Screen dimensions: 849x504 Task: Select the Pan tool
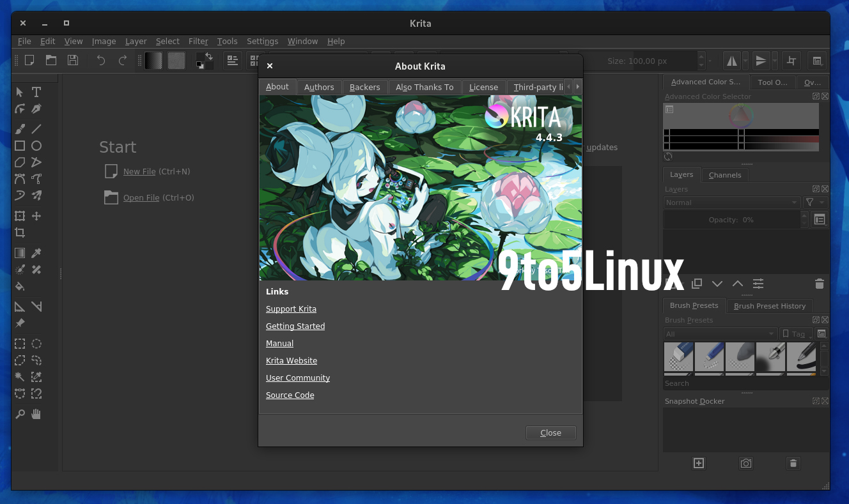[36, 414]
